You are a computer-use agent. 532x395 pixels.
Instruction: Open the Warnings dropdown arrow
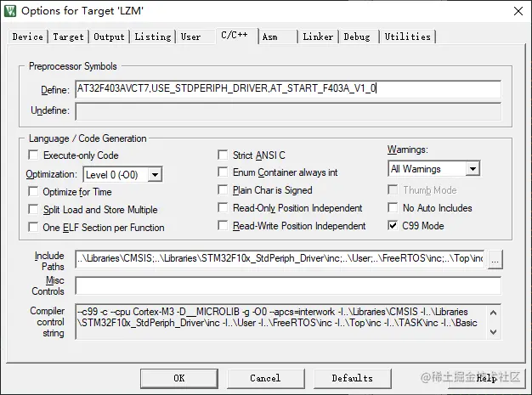473,168
